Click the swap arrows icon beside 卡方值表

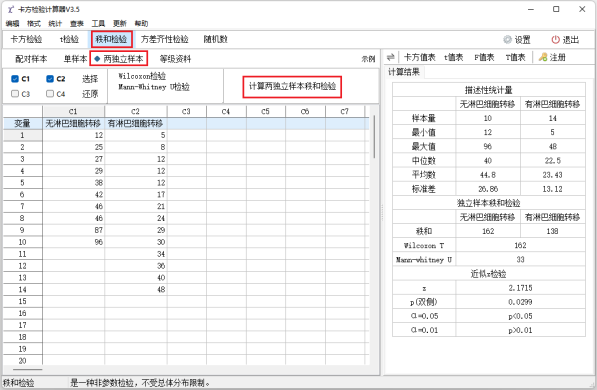tap(390, 57)
